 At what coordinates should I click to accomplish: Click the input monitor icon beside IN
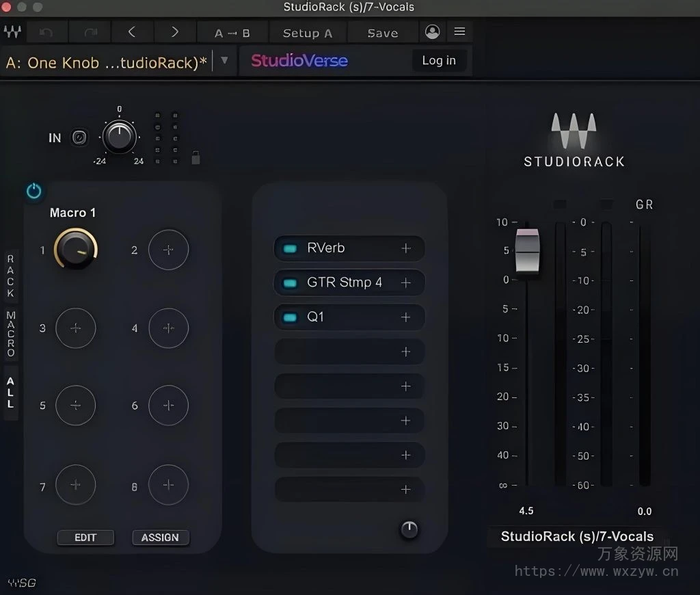pyautogui.click(x=79, y=137)
